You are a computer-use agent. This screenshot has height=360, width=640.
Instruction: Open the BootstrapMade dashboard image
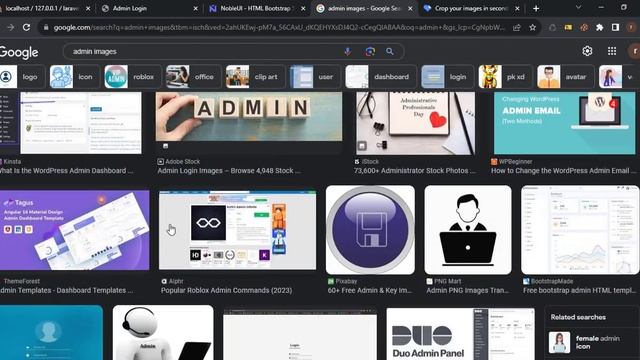(x=580, y=230)
